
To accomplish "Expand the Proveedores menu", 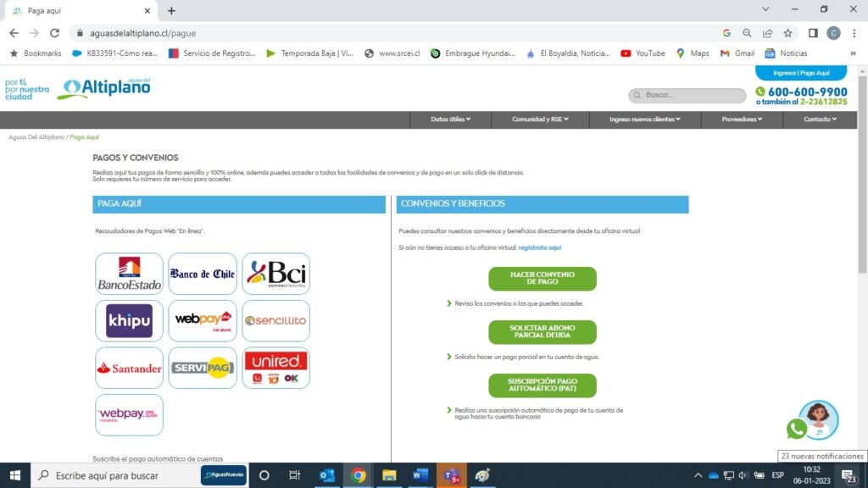I will tap(742, 119).
